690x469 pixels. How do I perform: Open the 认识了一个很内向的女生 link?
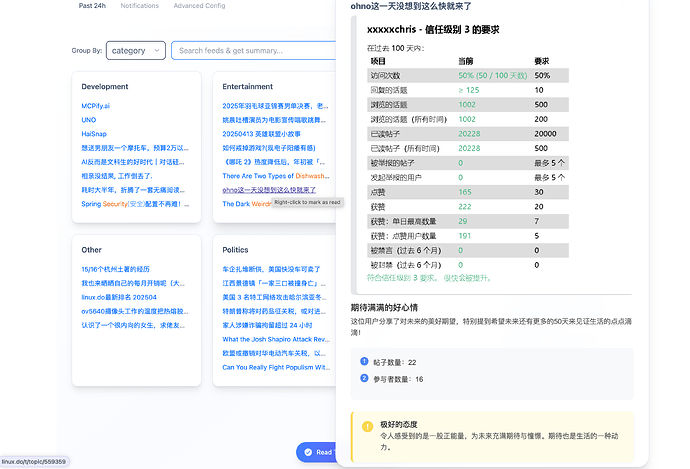point(133,326)
